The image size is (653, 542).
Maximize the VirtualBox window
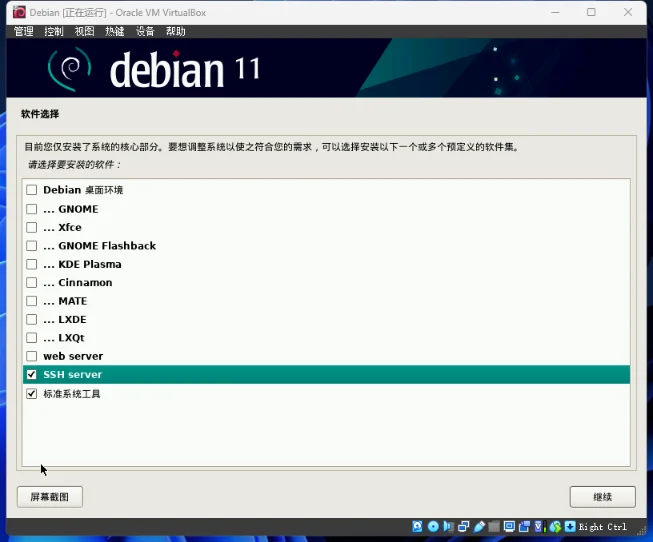(591, 12)
